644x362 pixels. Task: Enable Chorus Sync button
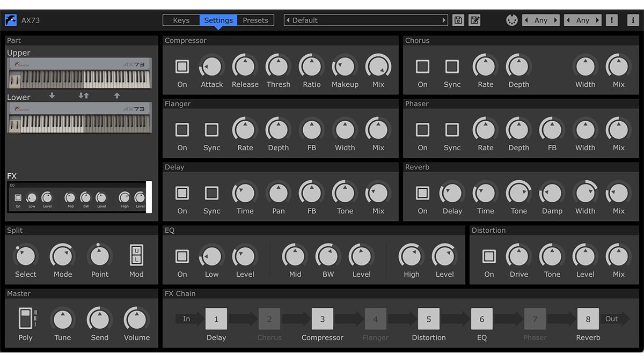452,67
